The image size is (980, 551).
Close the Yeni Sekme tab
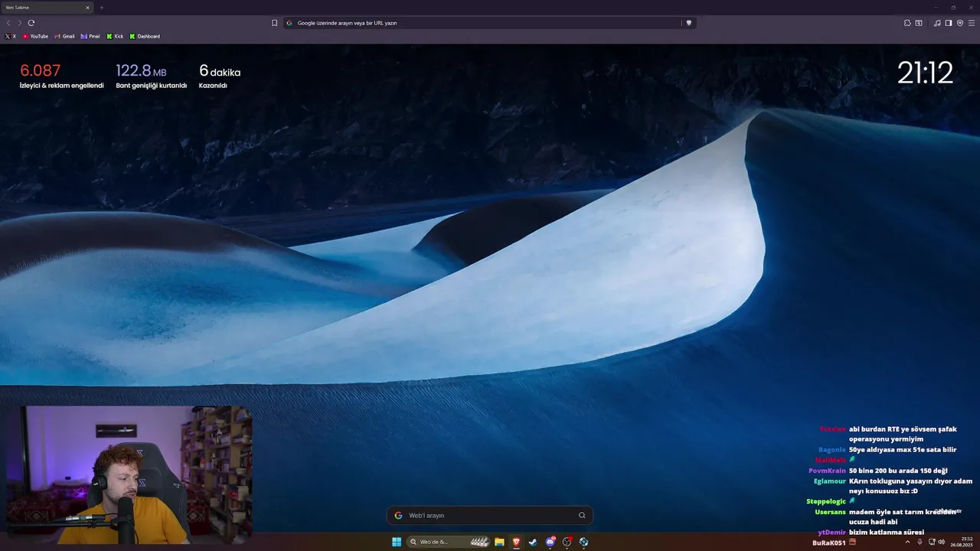[x=87, y=8]
